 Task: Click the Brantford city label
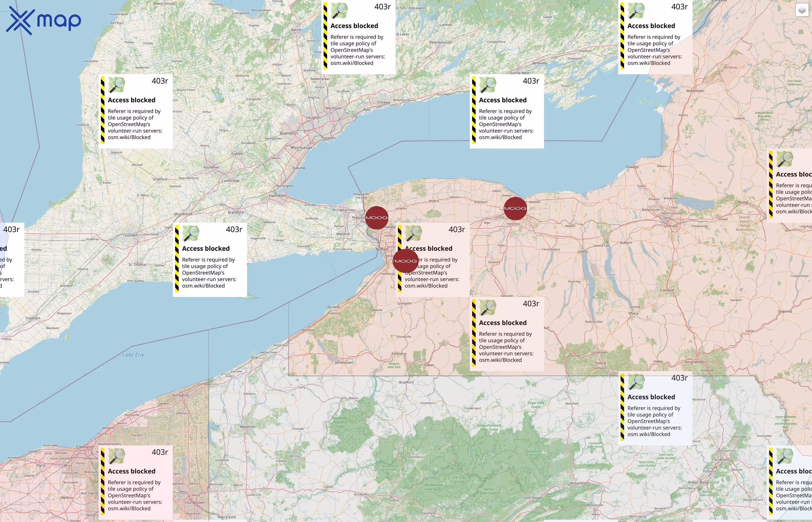[x=235, y=213]
